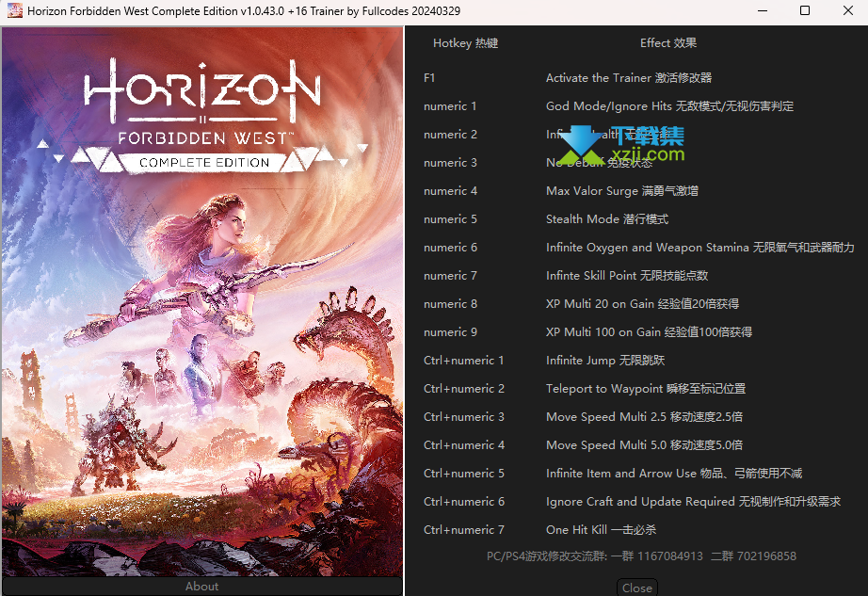The image size is (868, 596).
Task: Select 'Move Speed Multi 5.0' text
Action: [x=606, y=445]
